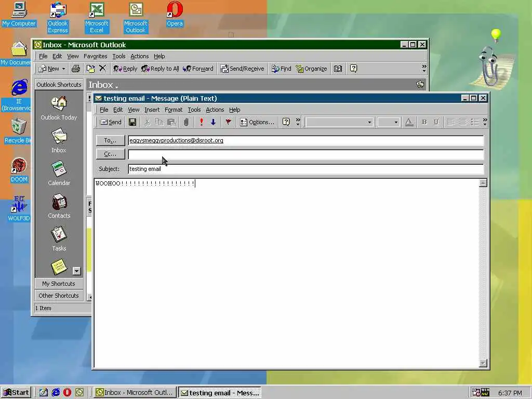Open To address book button
The image size is (532, 399).
tap(110, 140)
